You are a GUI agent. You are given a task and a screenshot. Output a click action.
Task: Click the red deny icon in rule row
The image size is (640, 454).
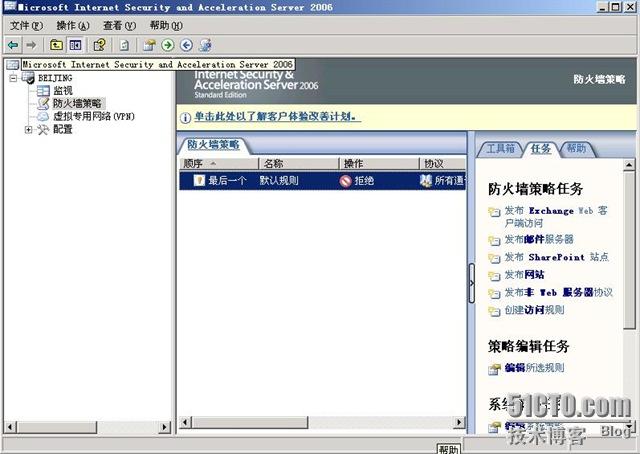click(x=345, y=181)
